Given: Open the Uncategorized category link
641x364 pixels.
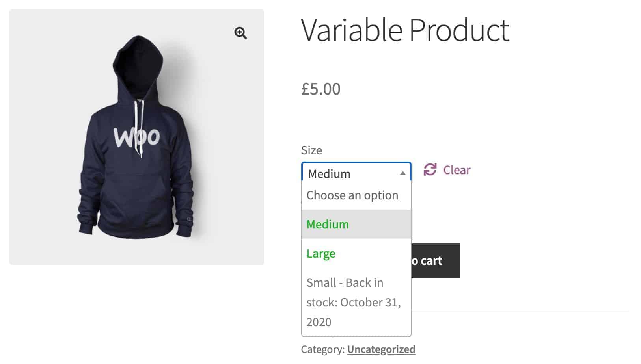Looking at the screenshot, I should click(381, 349).
